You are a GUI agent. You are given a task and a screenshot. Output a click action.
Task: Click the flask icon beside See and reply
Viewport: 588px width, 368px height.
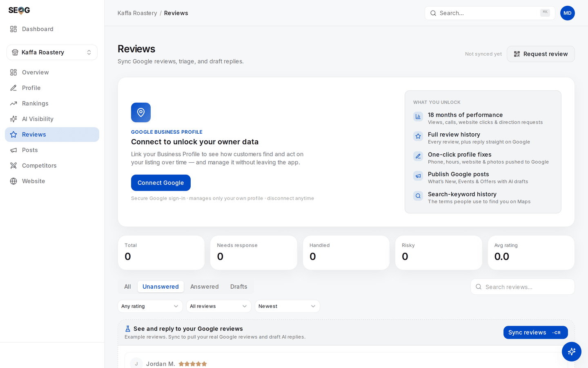tap(128, 329)
